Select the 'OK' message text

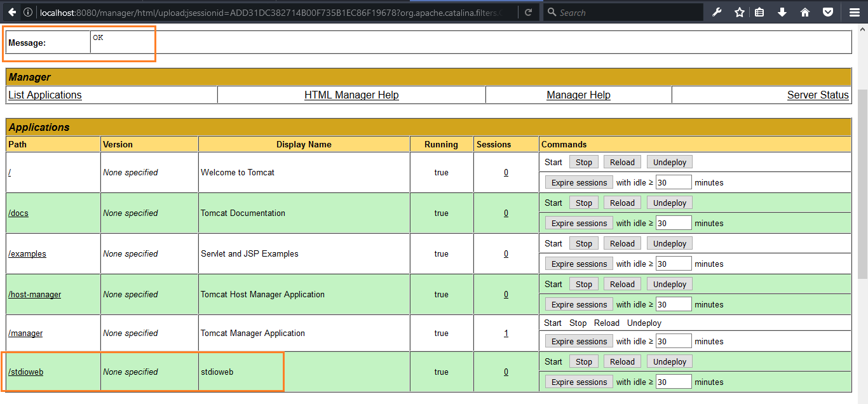(98, 37)
